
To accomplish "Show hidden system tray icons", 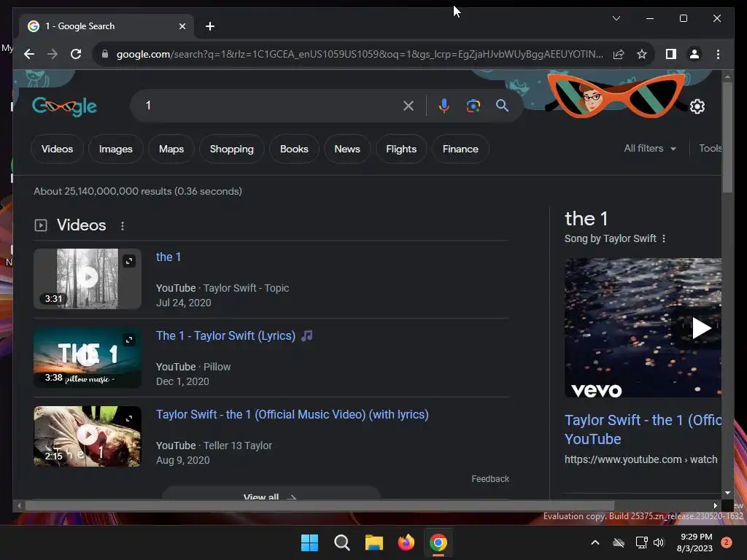I will (x=595, y=542).
